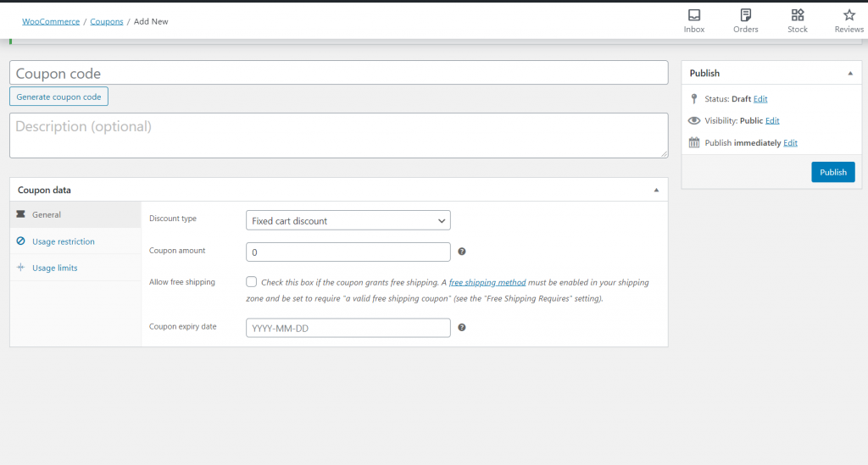Viewport: 868px width, 465px height.
Task: Click the Usage restriction ban icon
Action: pyautogui.click(x=20, y=241)
